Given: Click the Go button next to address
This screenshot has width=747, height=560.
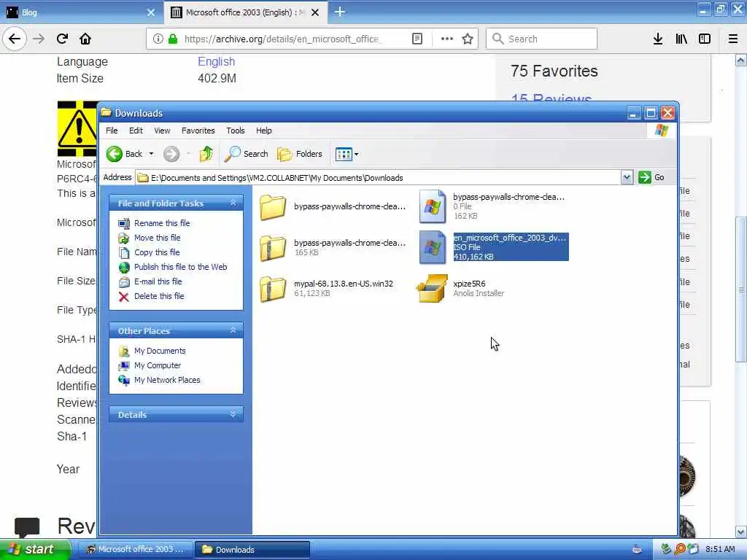Looking at the screenshot, I should tap(651, 177).
